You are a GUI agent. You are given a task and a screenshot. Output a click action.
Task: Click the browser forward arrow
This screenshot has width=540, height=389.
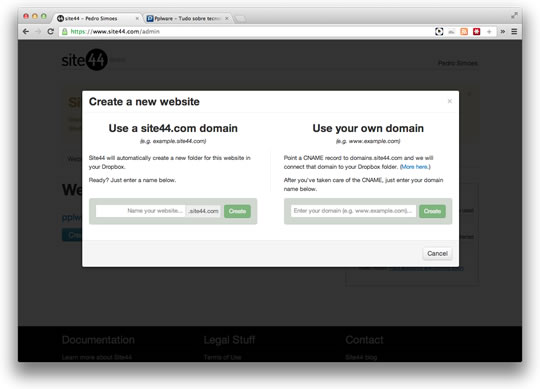(x=38, y=31)
